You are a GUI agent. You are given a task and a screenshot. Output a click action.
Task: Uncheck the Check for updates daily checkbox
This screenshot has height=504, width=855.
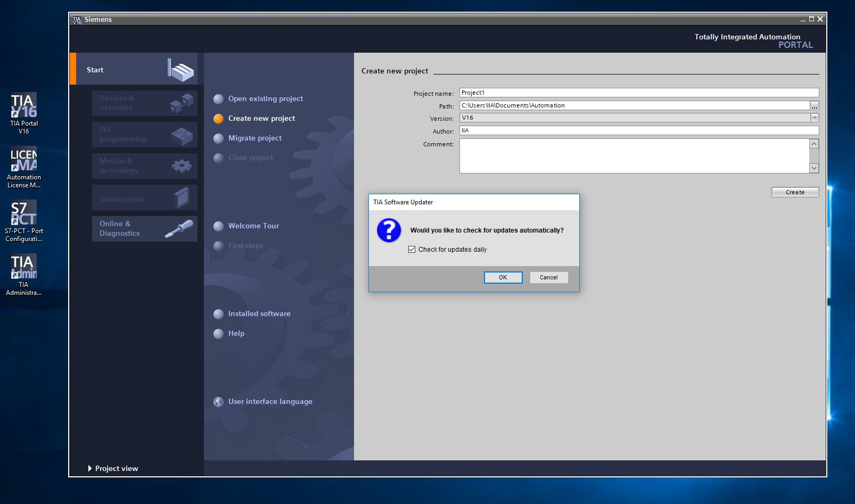tap(412, 250)
